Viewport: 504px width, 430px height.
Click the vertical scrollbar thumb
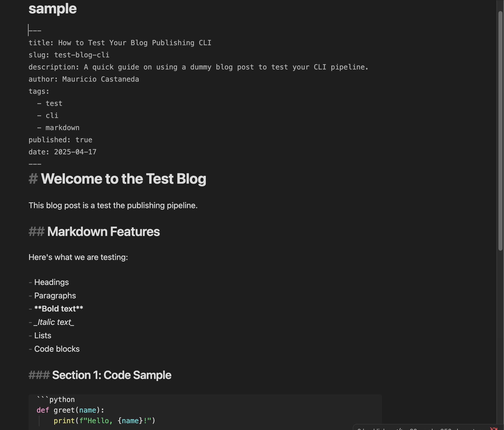pyautogui.click(x=500, y=131)
